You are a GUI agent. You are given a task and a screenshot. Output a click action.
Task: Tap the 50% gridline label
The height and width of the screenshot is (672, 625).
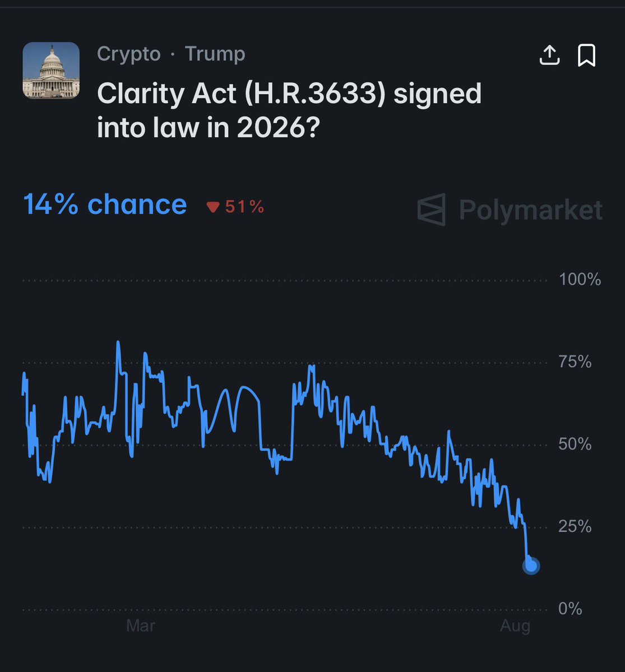coord(575,444)
